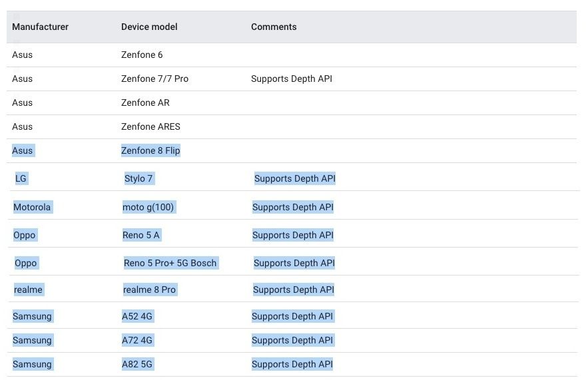Click the moto g(100) entry
The height and width of the screenshot is (380, 588).
[148, 207]
